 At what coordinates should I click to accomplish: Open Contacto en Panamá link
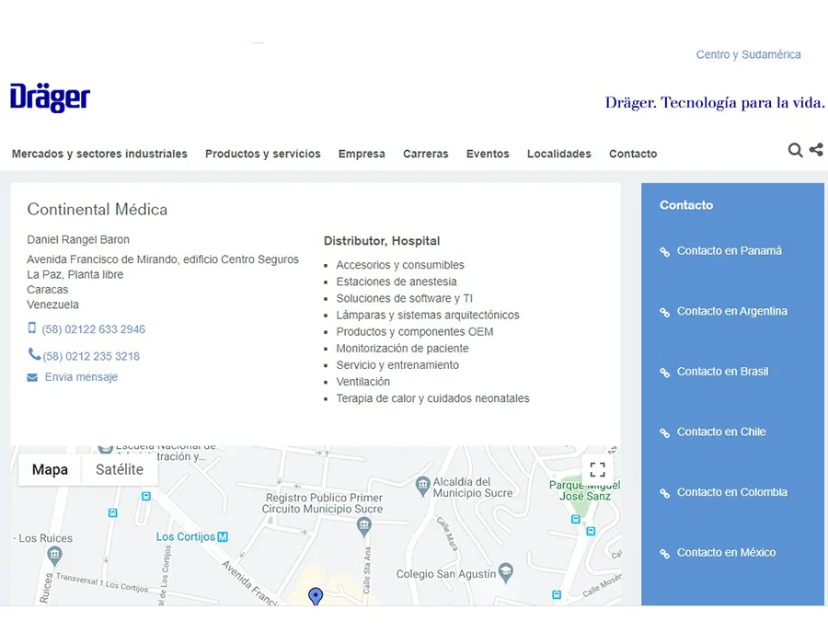pos(730,251)
